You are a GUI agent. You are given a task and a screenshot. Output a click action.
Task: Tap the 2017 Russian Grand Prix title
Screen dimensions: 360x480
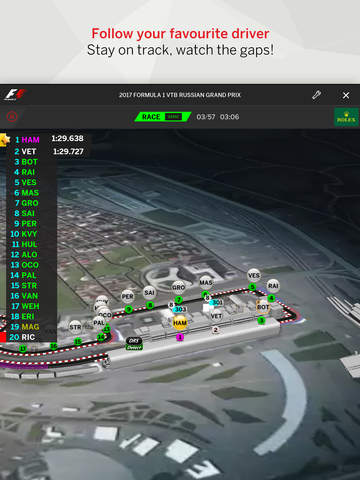tap(180, 95)
